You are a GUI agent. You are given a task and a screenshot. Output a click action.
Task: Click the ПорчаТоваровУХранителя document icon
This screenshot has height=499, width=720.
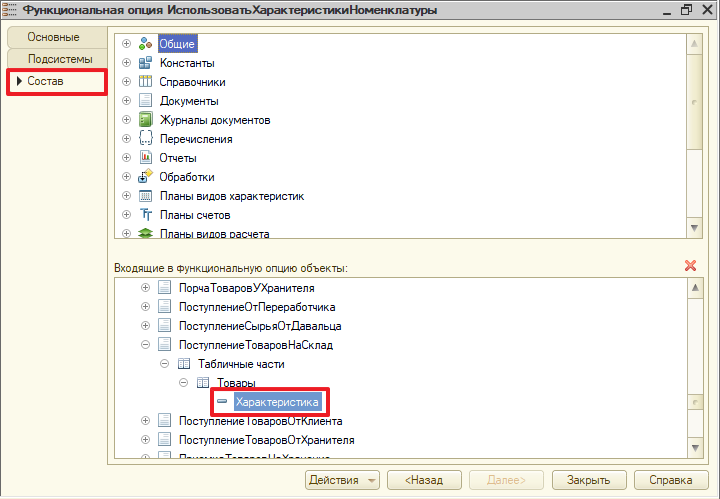pos(164,287)
